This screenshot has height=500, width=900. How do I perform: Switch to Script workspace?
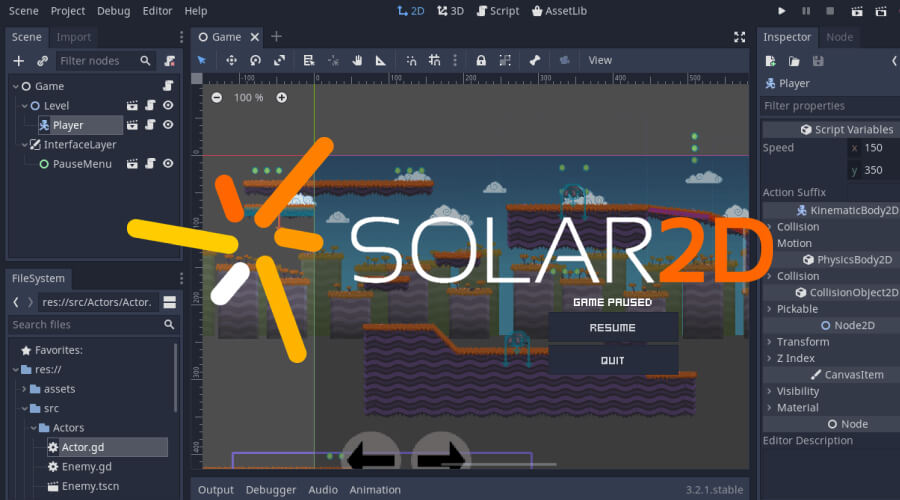tap(498, 11)
